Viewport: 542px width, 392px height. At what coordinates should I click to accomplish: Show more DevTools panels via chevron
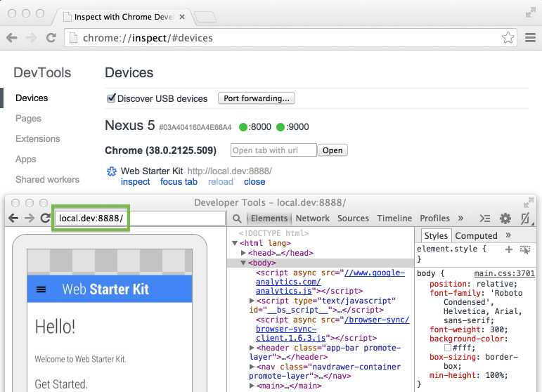click(460, 218)
